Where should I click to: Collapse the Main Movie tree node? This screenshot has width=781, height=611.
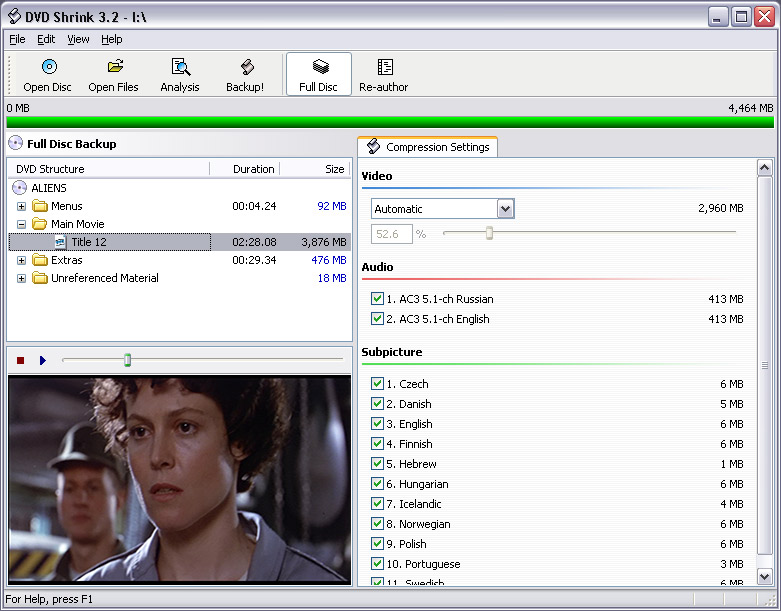click(21, 224)
